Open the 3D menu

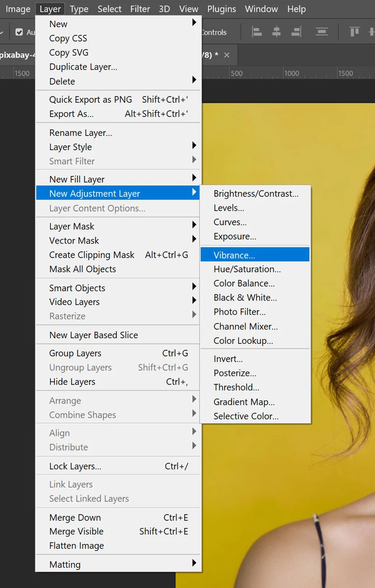point(164,9)
